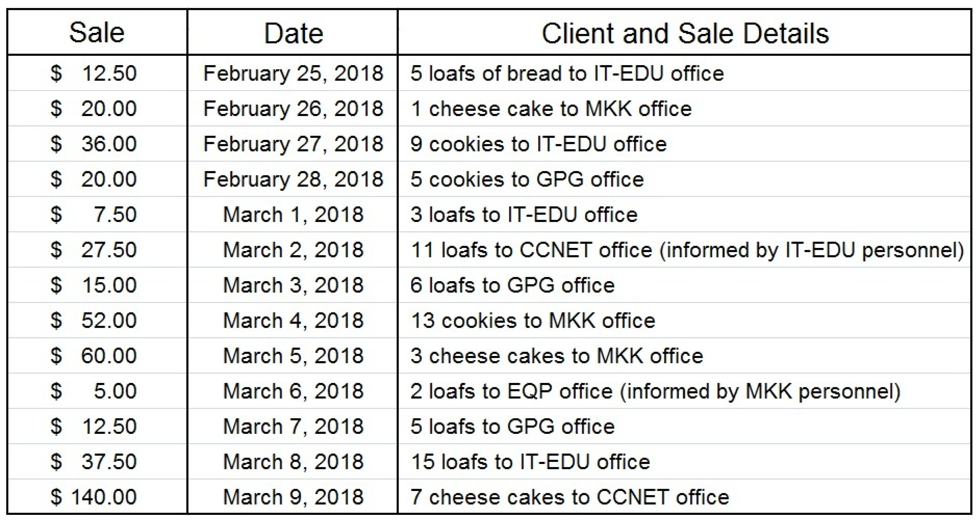Click the $140.00 sale amount
Viewport: 980px width, 522px height.
[x=94, y=497]
